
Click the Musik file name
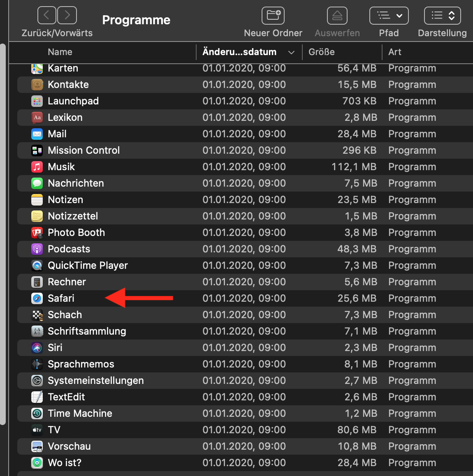click(61, 167)
